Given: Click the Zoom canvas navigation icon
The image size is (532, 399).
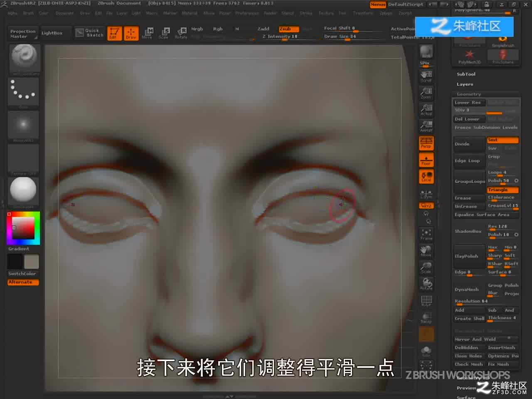Looking at the screenshot, I should coord(426,92).
